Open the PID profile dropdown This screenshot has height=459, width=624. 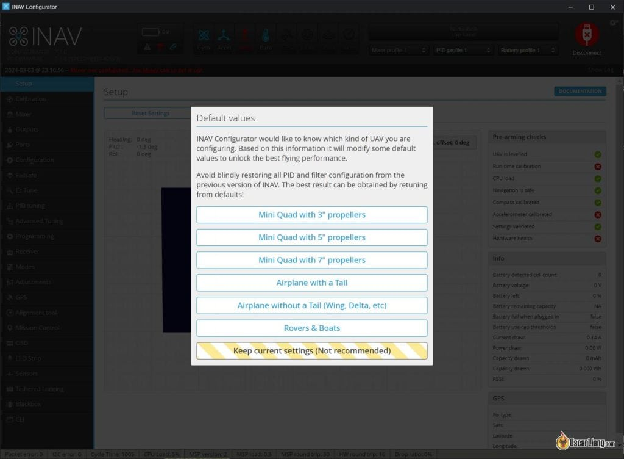[463, 50]
